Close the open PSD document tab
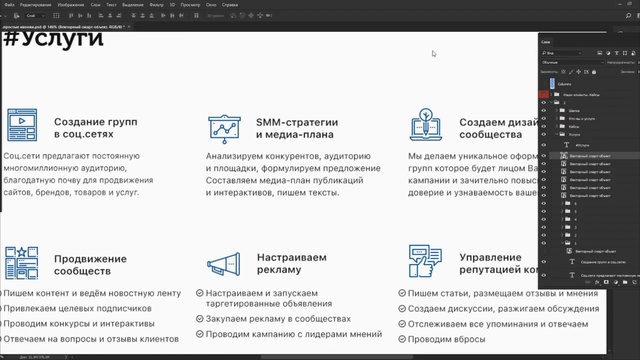640x360 pixels. [x=129, y=27]
